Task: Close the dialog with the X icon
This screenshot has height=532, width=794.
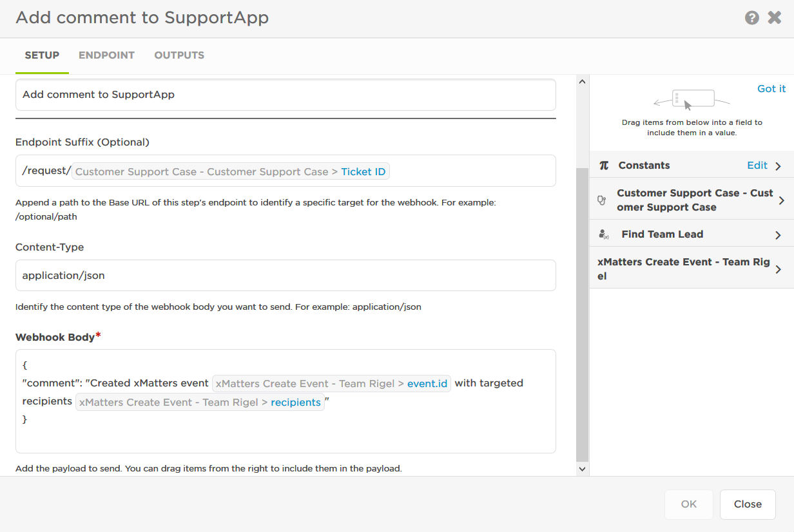Action: pos(774,18)
